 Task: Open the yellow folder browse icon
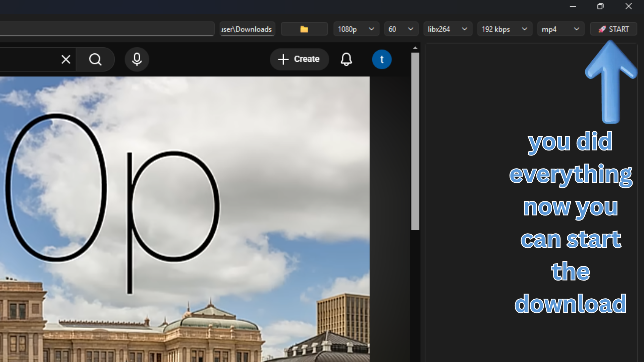pos(304,29)
